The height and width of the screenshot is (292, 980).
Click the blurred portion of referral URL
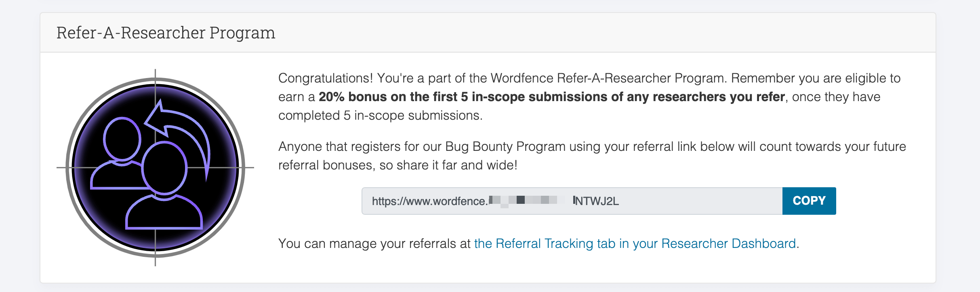pyautogui.click(x=529, y=201)
